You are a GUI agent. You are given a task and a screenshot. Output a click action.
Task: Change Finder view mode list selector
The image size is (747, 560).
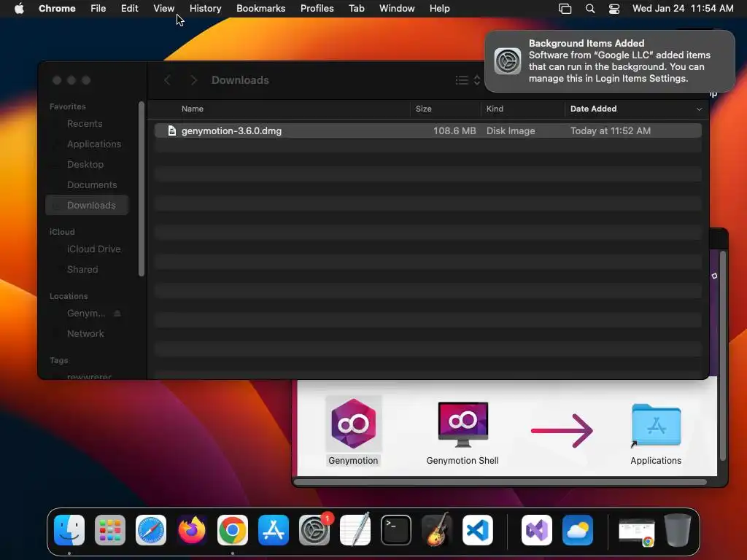[468, 80]
